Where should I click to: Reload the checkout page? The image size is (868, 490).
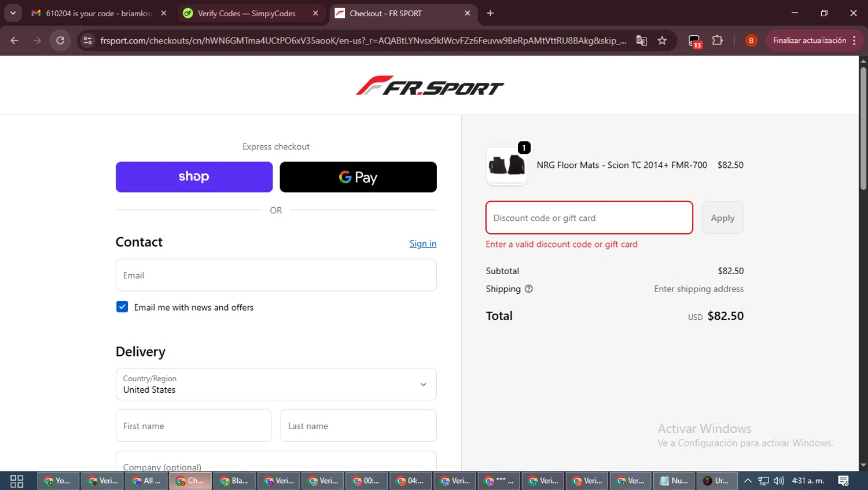coord(60,40)
